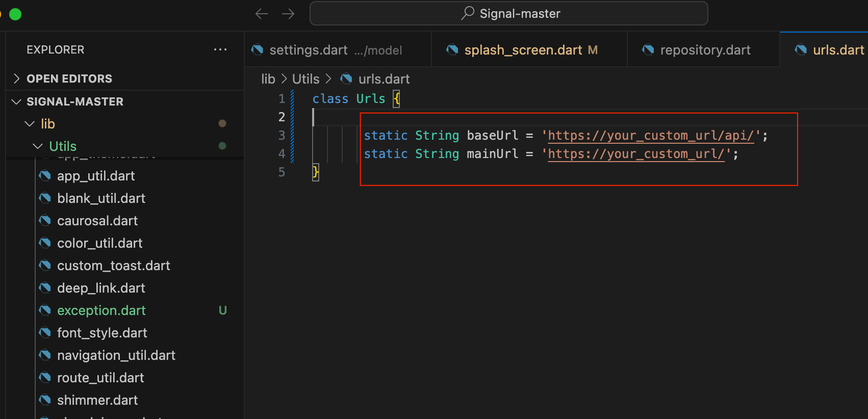Click Dart icon next to exception.dart
Image resolution: width=868 pixels, height=419 pixels.
tap(45, 310)
